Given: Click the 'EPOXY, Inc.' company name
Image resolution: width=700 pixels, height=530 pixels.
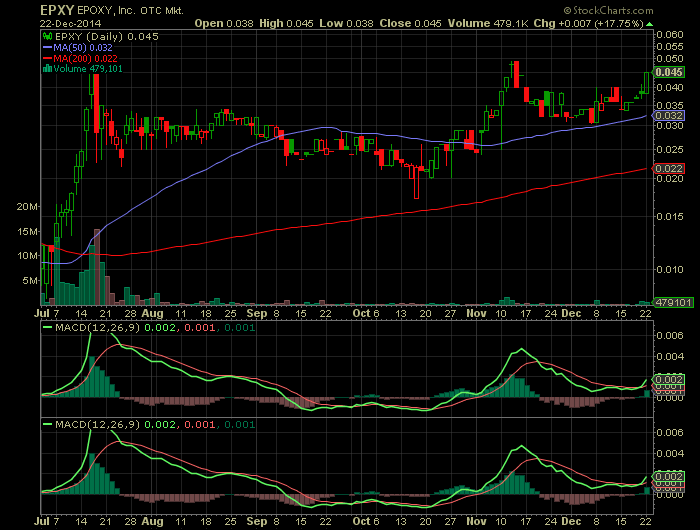Looking at the screenshot, I should pos(106,11).
